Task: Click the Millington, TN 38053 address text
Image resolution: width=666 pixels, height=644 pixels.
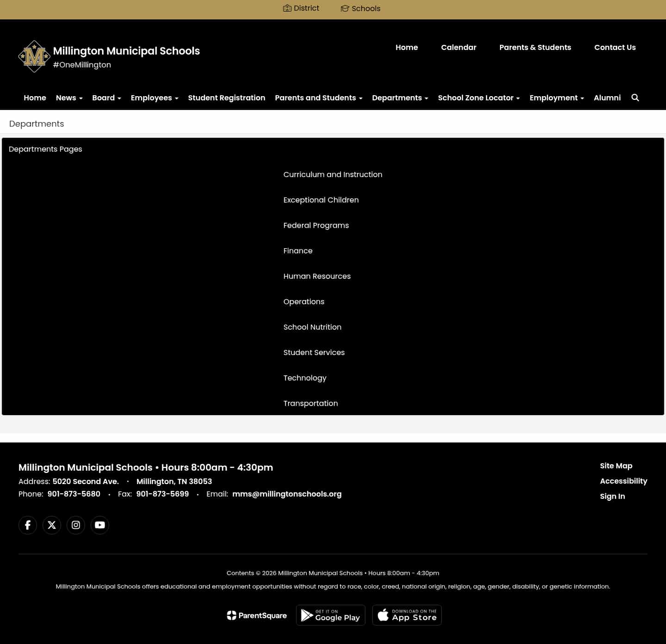Action: [174, 481]
